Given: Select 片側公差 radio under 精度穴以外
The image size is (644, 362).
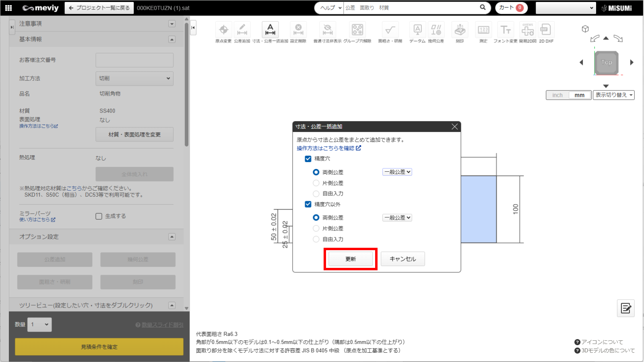Looking at the screenshot, I should coord(316,228).
